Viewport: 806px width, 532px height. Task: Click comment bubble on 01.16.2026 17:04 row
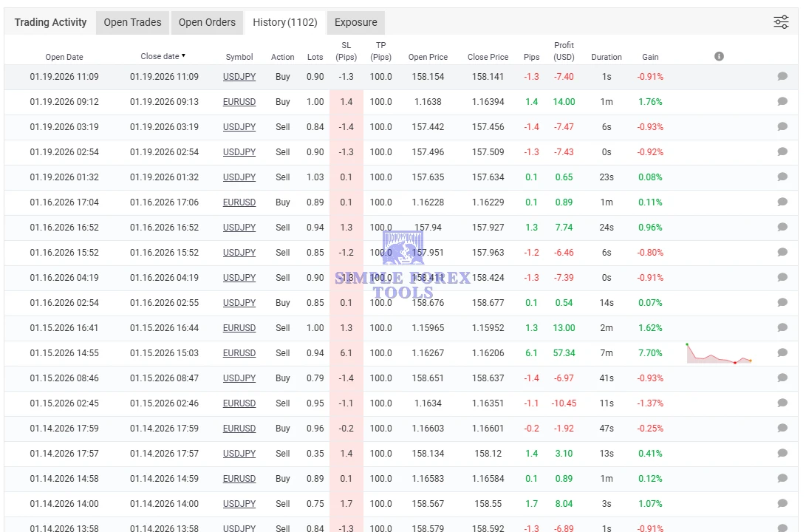[x=782, y=202]
